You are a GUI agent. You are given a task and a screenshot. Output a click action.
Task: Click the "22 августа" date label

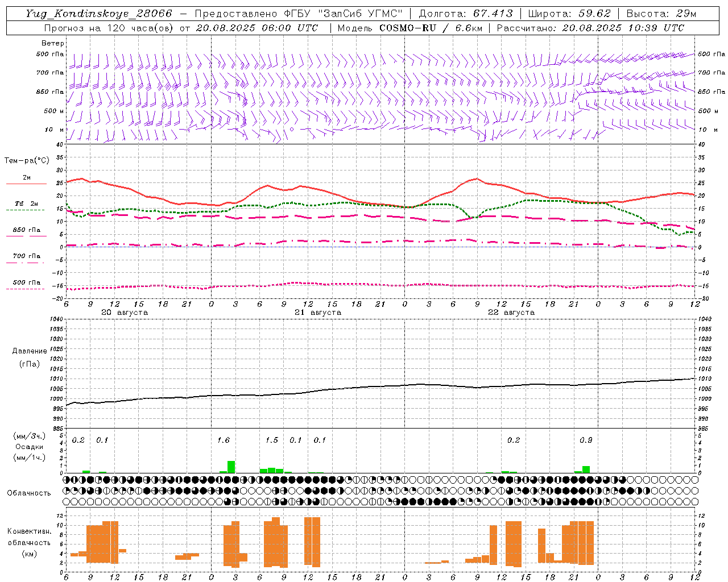[511, 313]
